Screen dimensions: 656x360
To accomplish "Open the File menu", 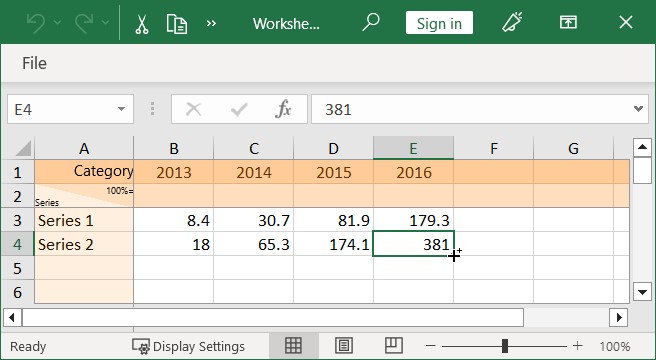I will pos(34,64).
